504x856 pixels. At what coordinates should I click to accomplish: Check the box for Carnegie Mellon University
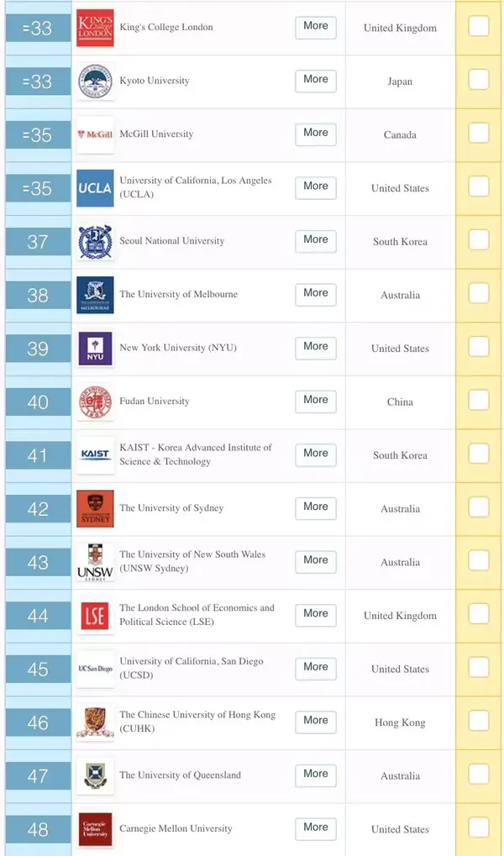pyautogui.click(x=479, y=828)
